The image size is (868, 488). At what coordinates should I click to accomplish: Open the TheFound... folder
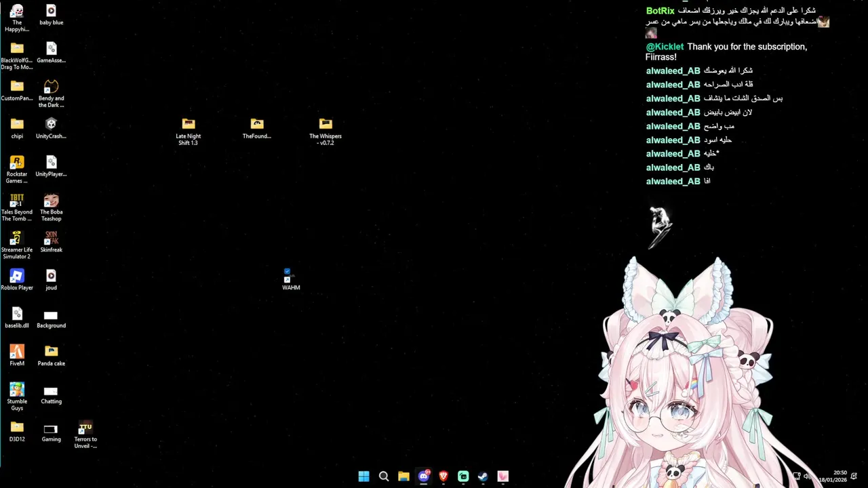[x=257, y=129]
